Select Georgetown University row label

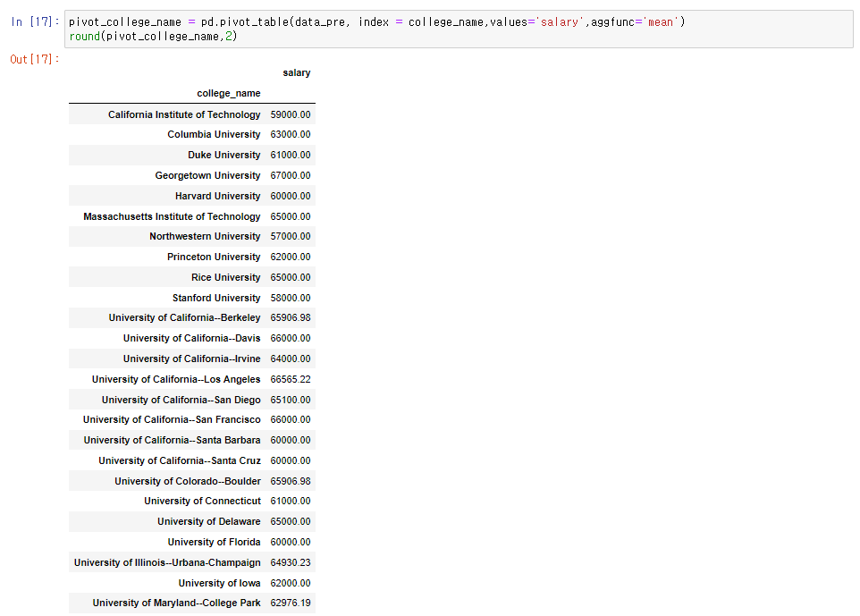tap(207, 175)
